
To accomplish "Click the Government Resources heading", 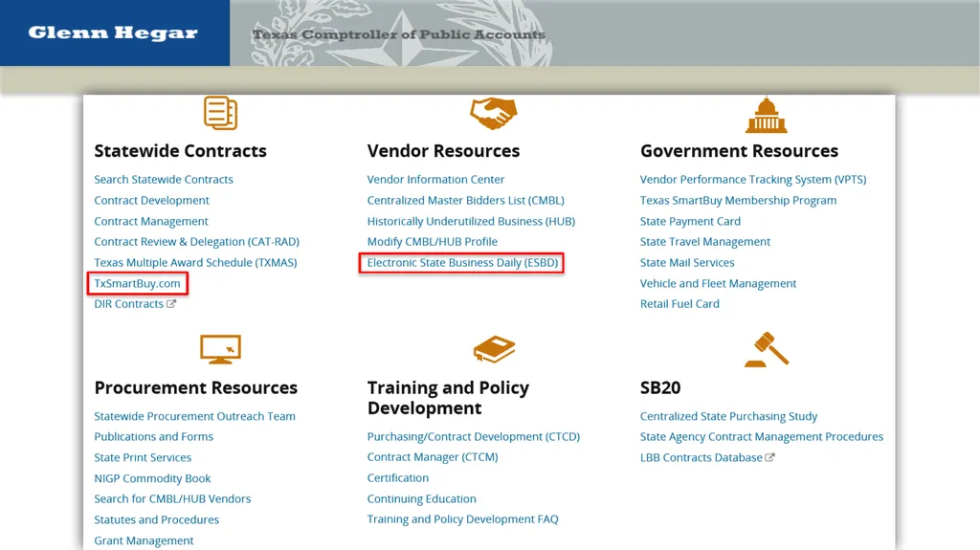I will point(740,150).
